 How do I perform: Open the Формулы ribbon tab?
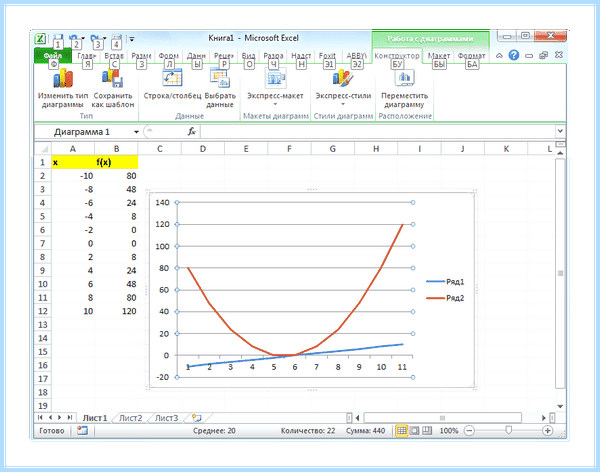point(168,56)
